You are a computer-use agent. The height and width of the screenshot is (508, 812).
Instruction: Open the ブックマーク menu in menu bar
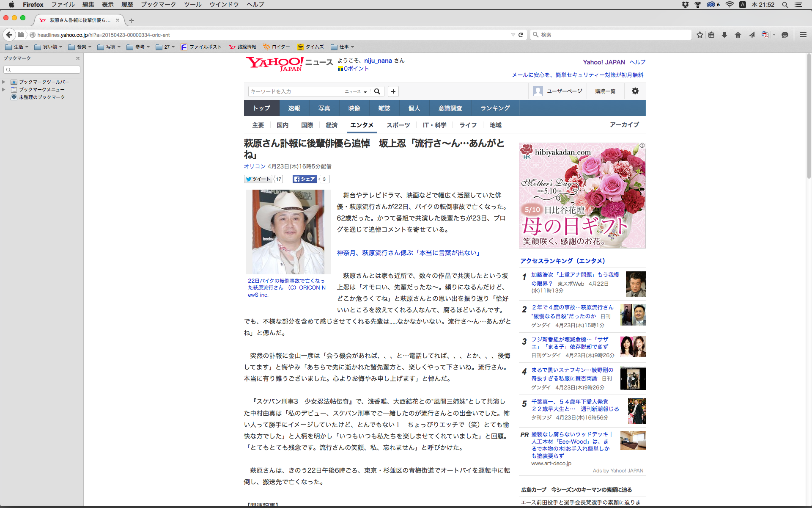coord(158,5)
